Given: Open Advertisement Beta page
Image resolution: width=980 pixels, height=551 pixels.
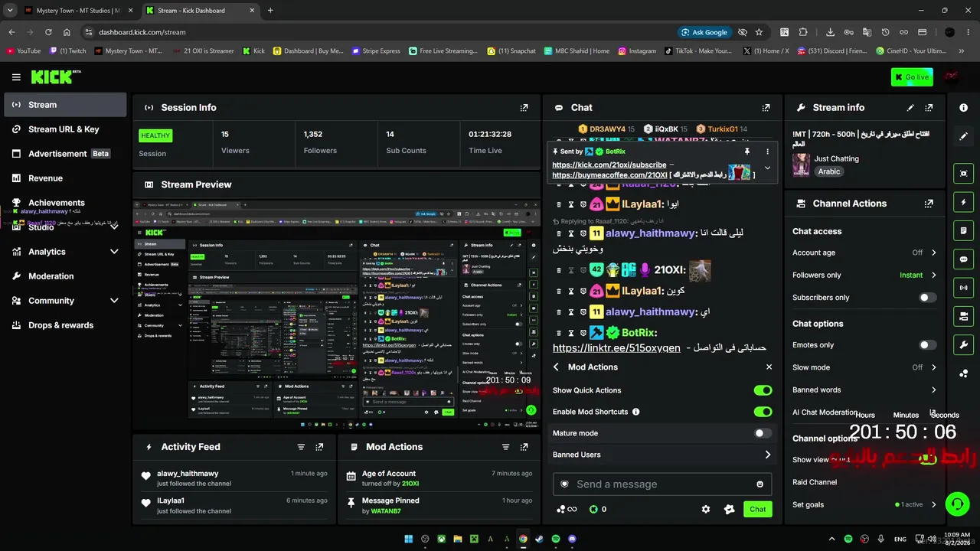Looking at the screenshot, I should (x=65, y=154).
